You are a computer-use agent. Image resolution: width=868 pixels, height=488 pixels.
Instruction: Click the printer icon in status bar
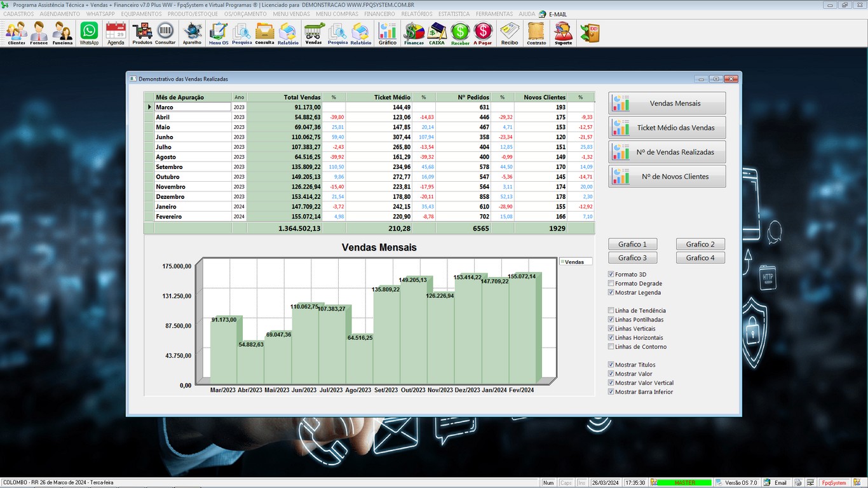coord(798,483)
